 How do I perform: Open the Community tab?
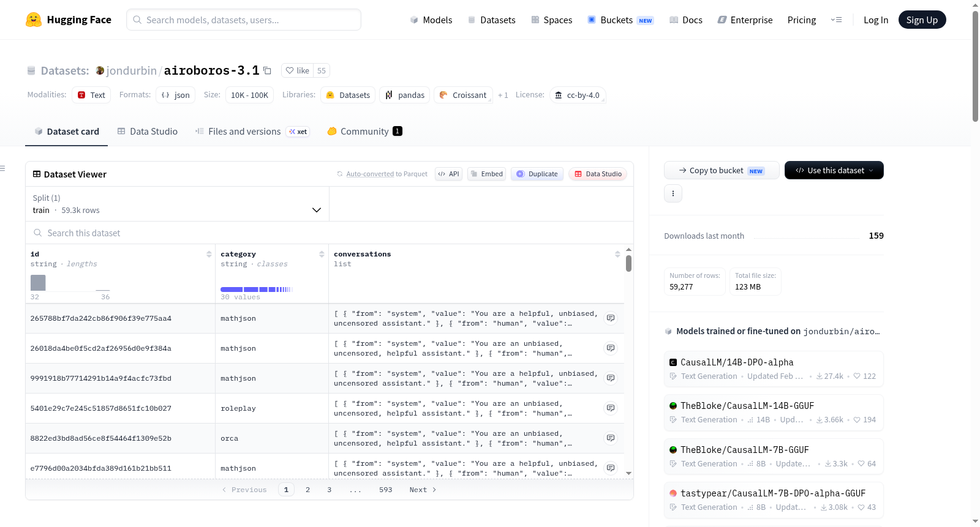[x=364, y=131]
